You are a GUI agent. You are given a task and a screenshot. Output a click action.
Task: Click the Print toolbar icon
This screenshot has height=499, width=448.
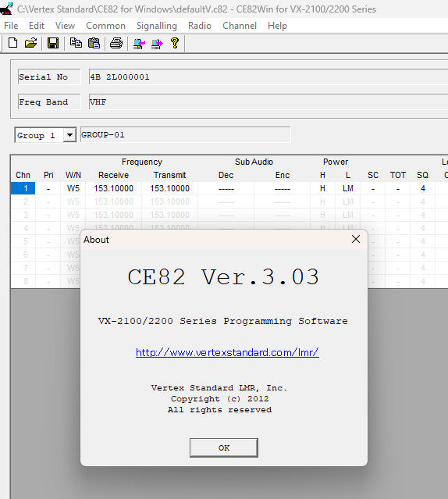point(116,43)
